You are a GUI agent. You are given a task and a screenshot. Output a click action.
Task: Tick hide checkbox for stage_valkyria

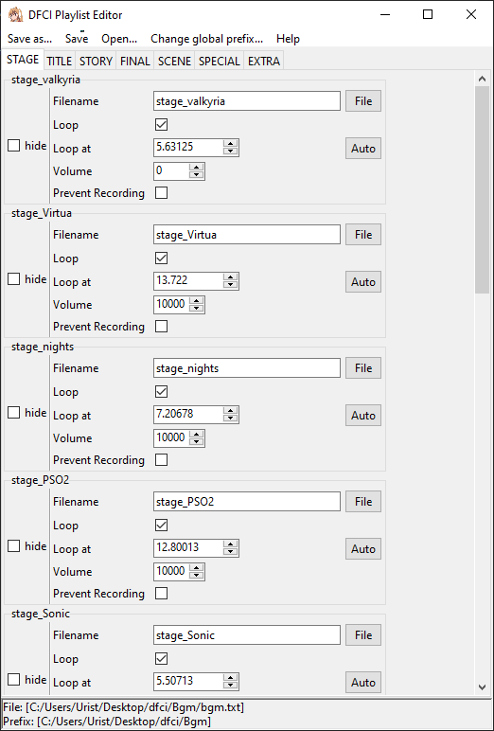(x=14, y=146)
